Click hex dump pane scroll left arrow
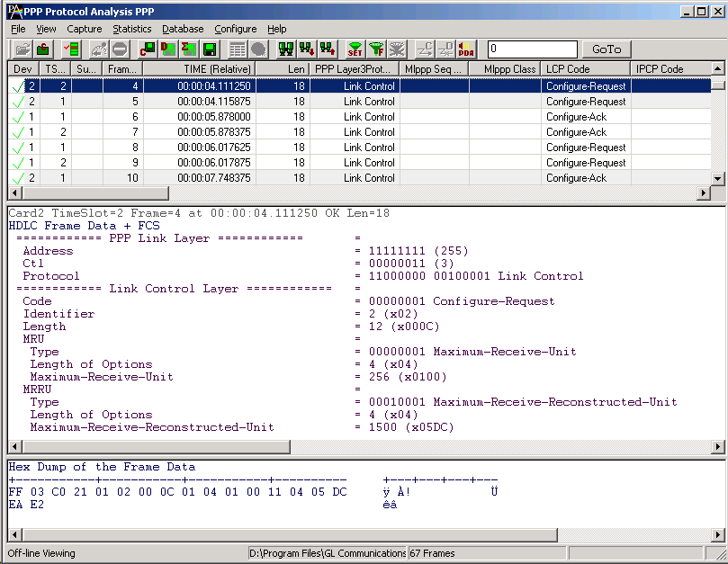This screenshot has height=564, width=728. (15, 534)
